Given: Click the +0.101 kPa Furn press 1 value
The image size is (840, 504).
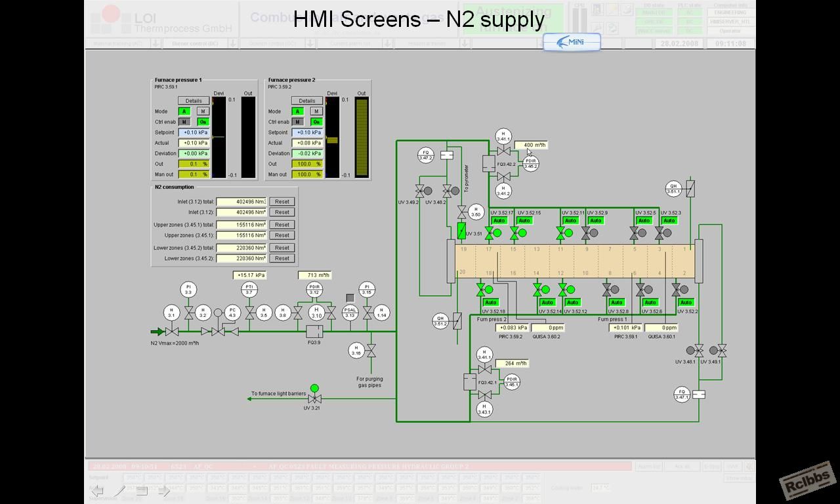Looking at the screenshot, I should click(626, 327).
